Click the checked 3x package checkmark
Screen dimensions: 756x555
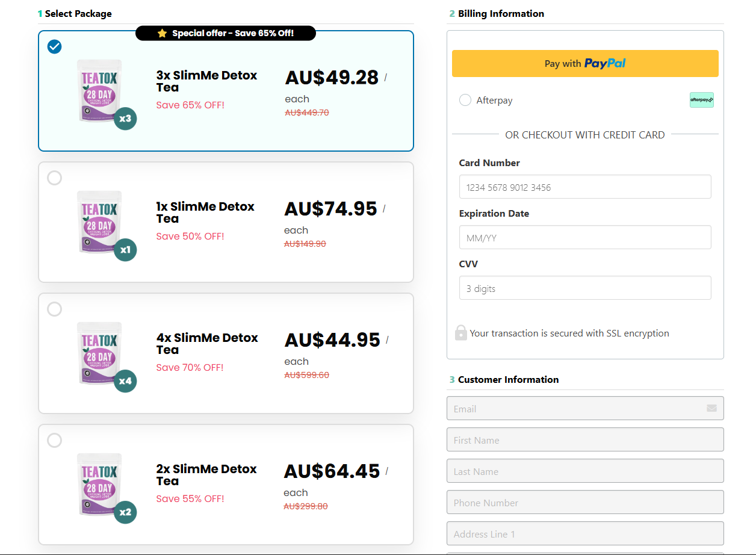[x=55, y=47]
